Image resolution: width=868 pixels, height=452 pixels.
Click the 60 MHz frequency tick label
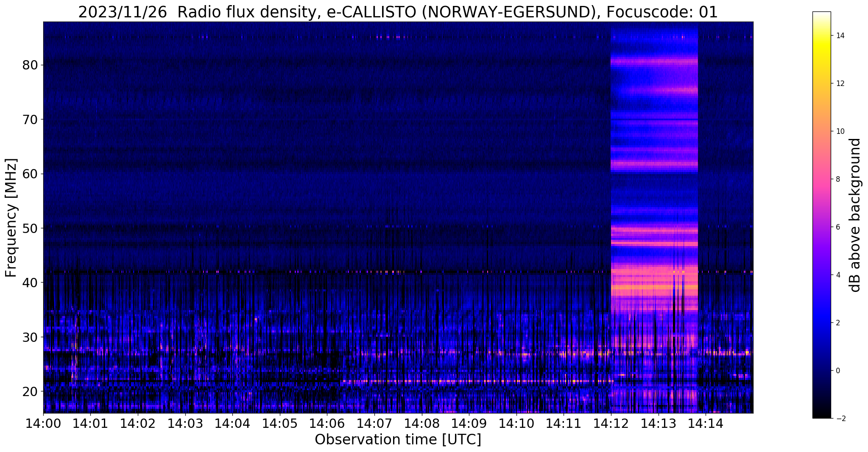[30, 174]
